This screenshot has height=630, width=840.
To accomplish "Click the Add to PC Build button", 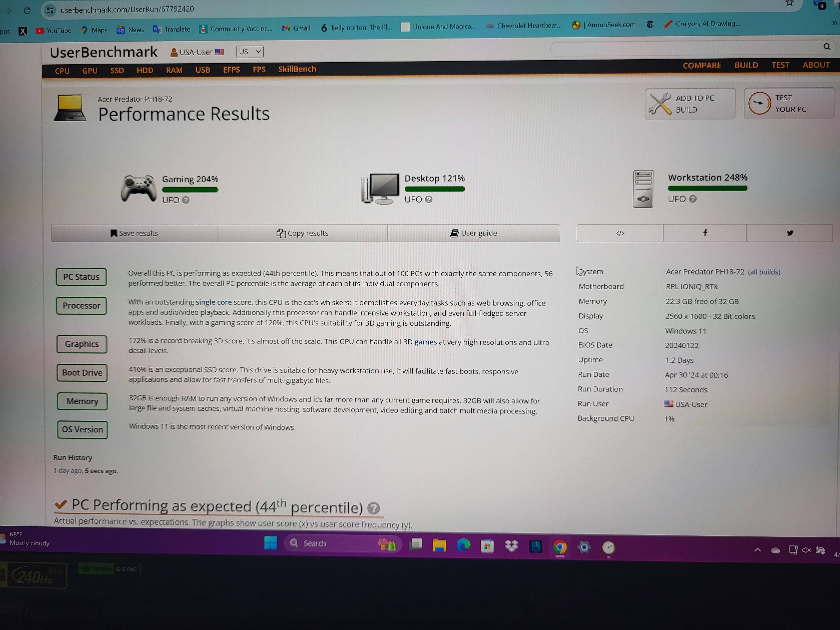I will click(690, 104).
